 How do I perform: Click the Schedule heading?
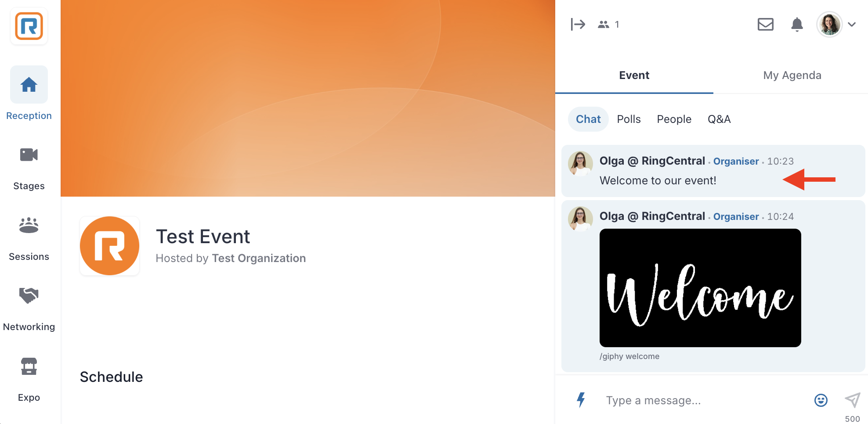pos(111,377)
